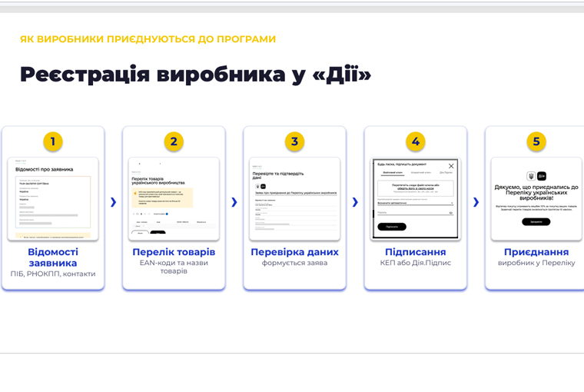Click the 'Приєднання' card title

tap(536, 252)
